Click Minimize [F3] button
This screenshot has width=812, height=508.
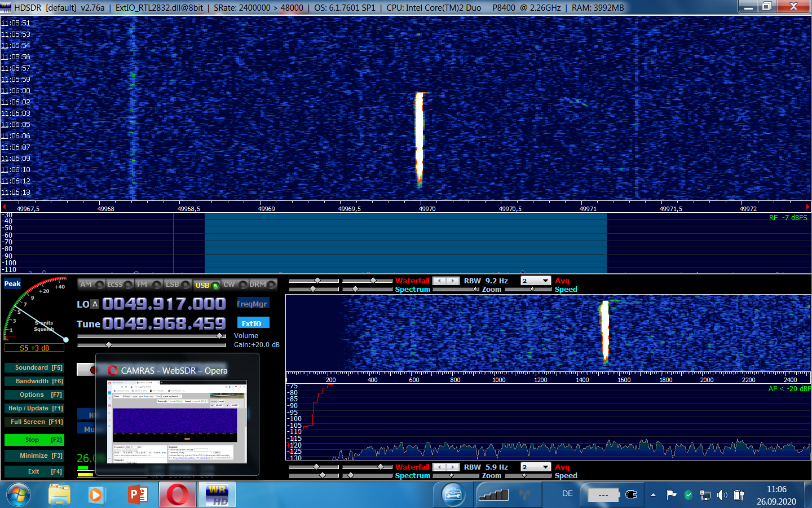(x=34, y=456)
